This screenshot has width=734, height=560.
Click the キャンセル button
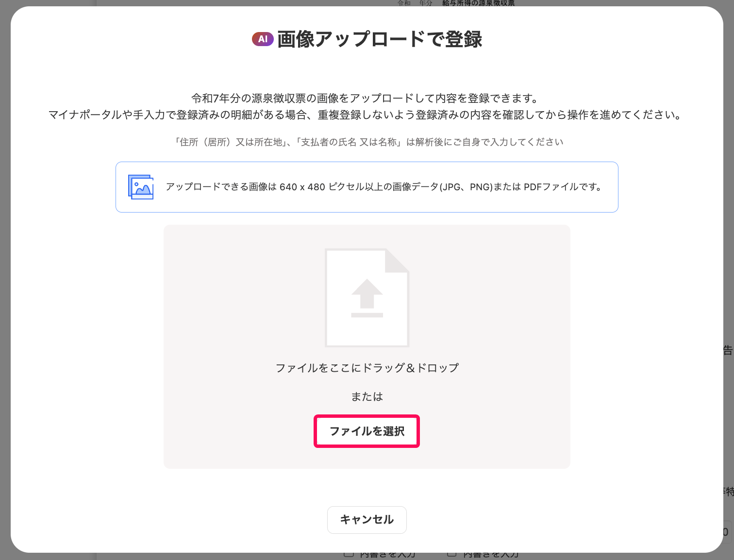pos(367,520)
